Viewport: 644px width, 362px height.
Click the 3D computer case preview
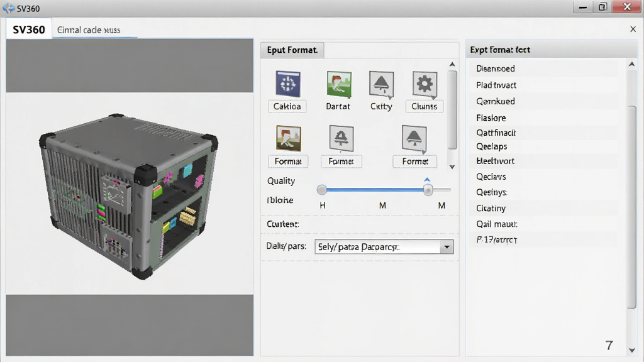point(128,196)
